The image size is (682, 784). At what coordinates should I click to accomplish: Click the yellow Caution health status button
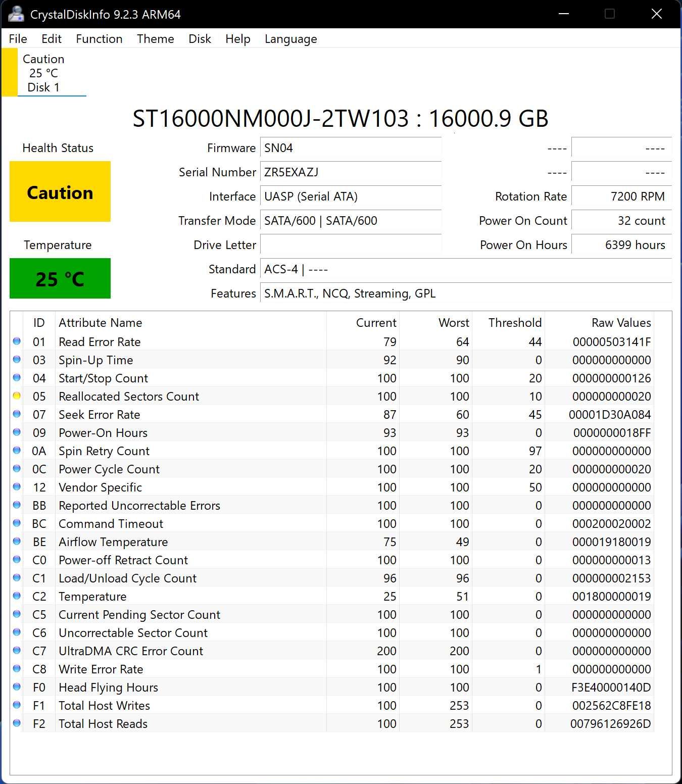60,191
